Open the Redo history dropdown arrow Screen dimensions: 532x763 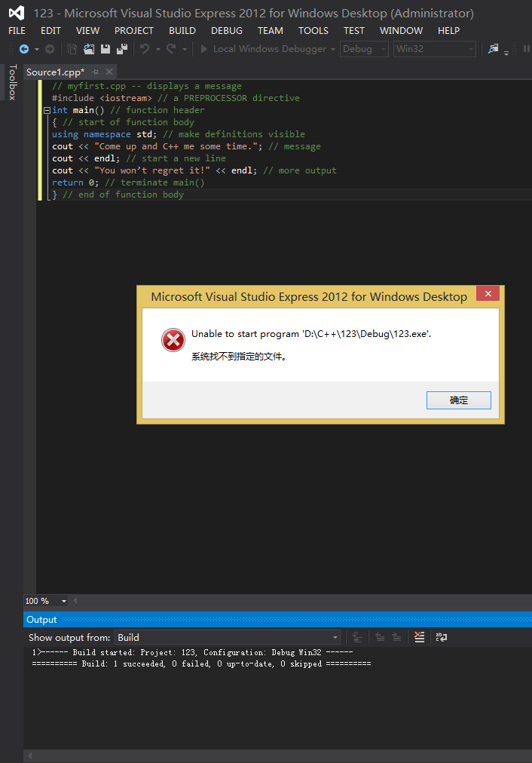(x=185, y=50)
